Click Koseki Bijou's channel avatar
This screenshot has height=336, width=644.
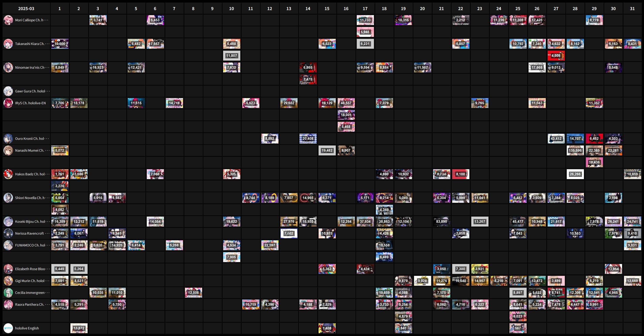(8, 221)
